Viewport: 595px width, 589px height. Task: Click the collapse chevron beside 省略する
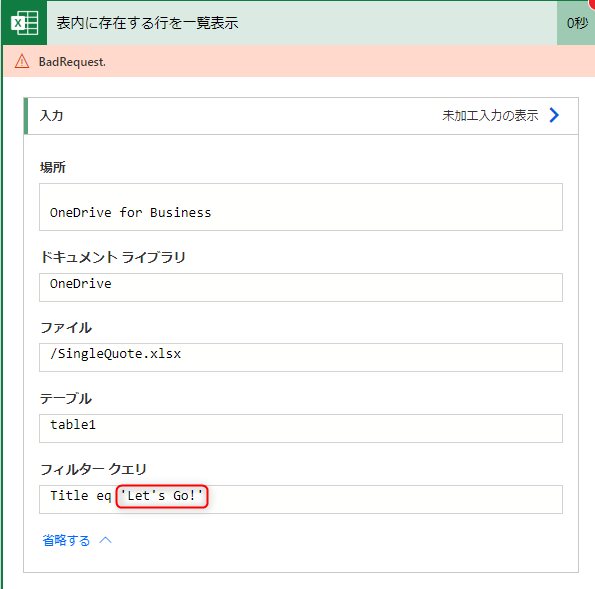(105, 540)
